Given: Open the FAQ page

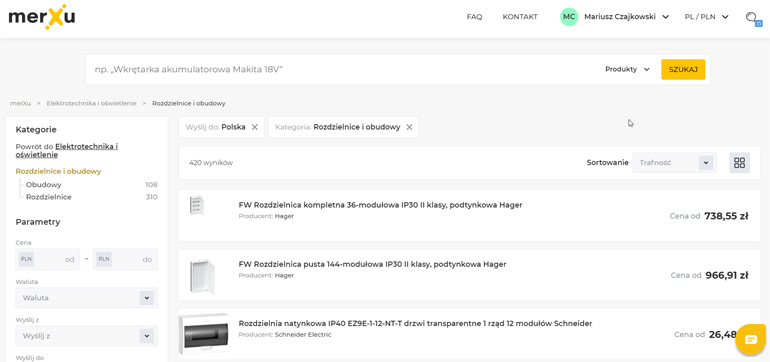Looking at the screenshot, I should click(x=474, y=17).
